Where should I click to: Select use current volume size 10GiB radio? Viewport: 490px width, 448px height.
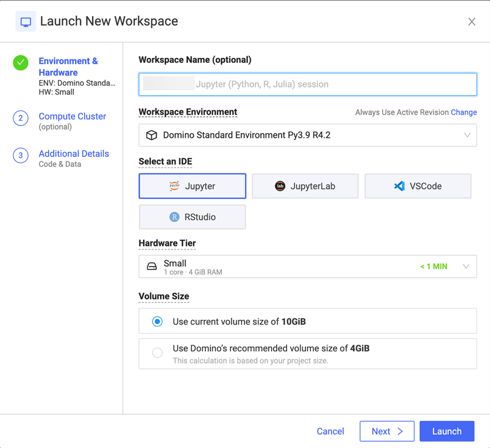pos(157,321)
